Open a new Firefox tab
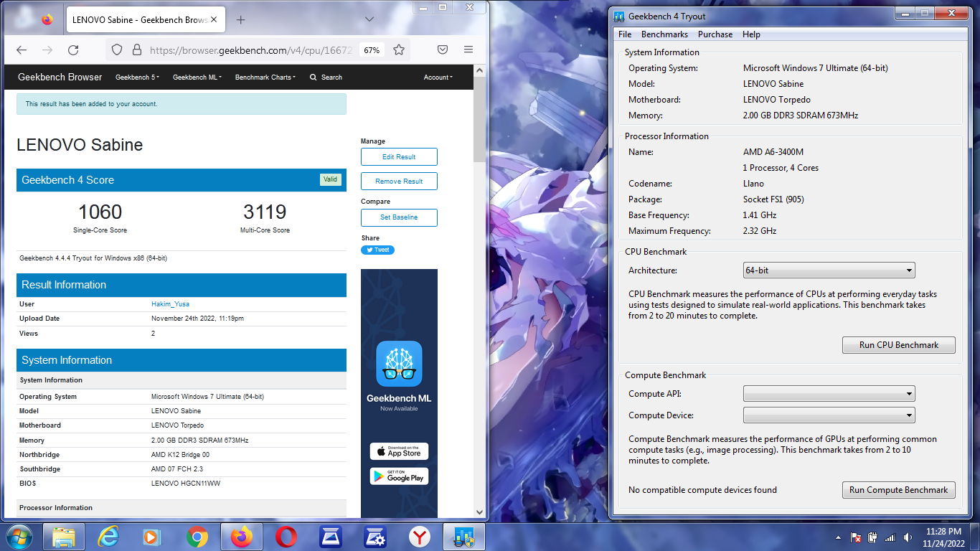The image size is (980, 551). [240, 20]
